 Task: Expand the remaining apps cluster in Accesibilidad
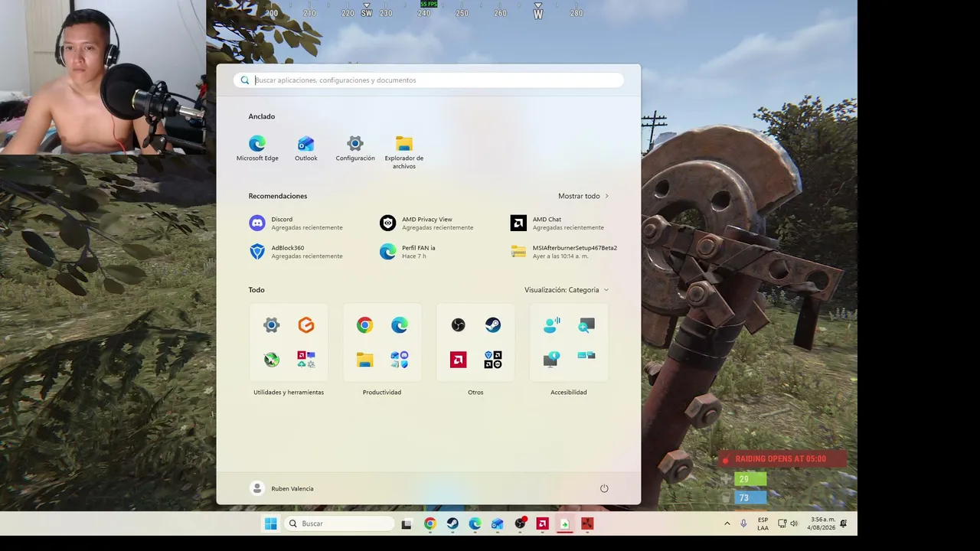point(586,356)
